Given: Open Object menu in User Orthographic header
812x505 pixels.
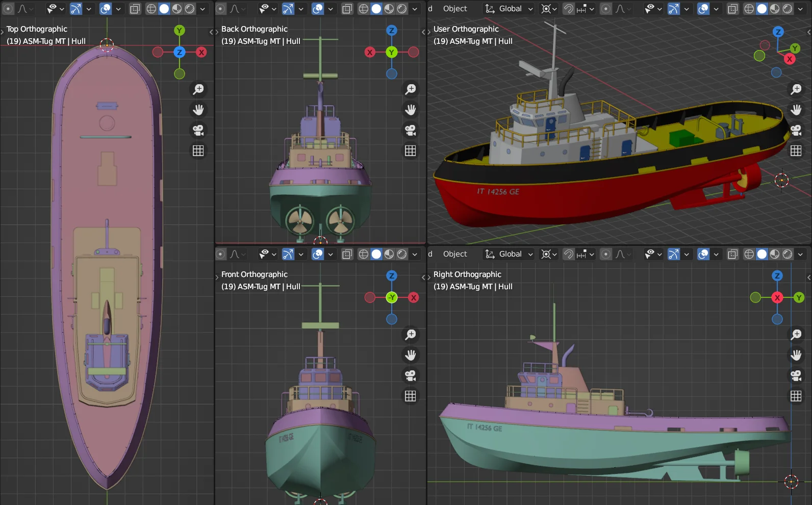Looking at the screenshot, I should click(x=455, y=9).
